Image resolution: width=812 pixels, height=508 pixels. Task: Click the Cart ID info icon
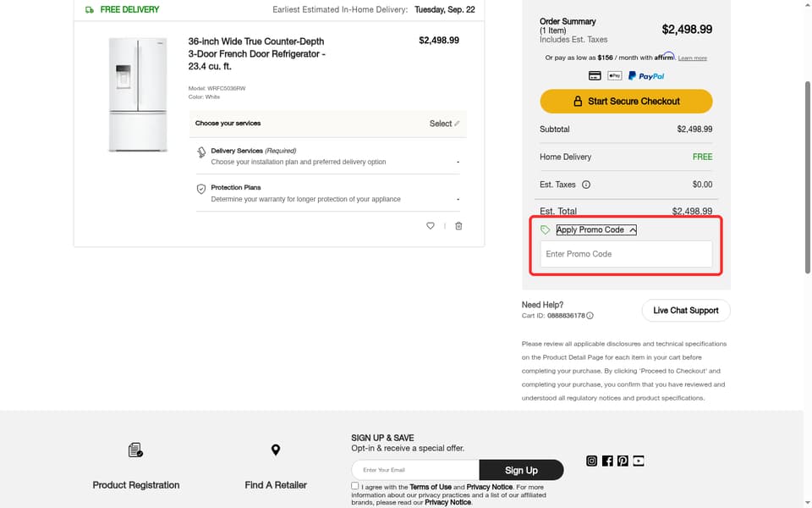[590, 316]
